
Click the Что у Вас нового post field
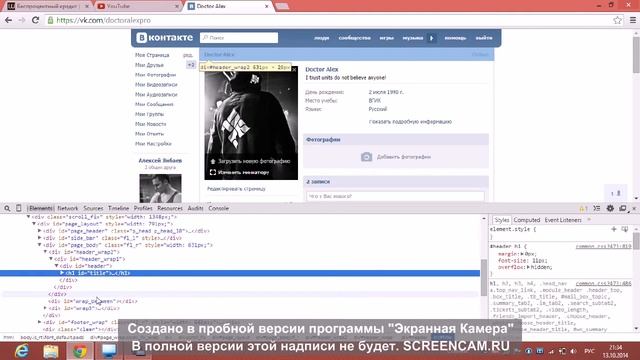[x=395, y=196]
